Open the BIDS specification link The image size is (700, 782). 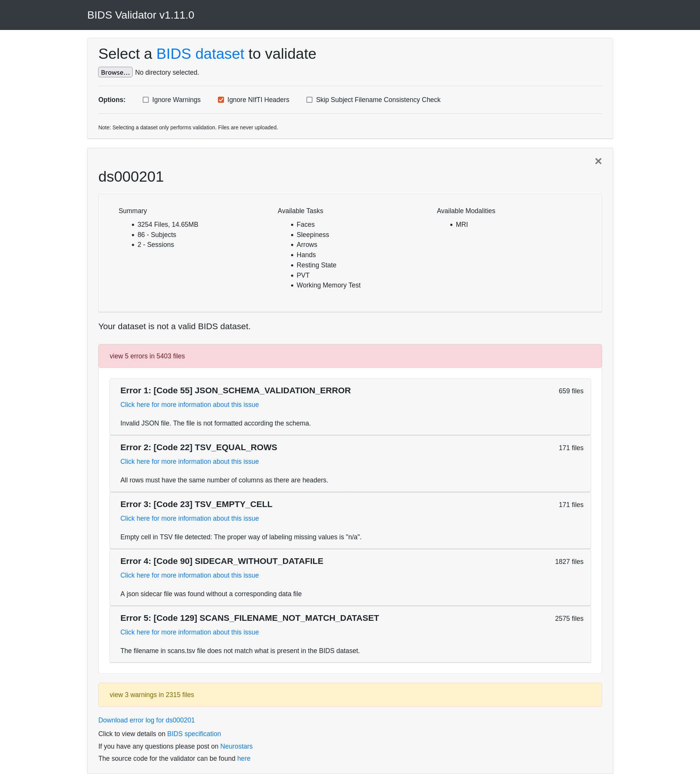[194, 734]
